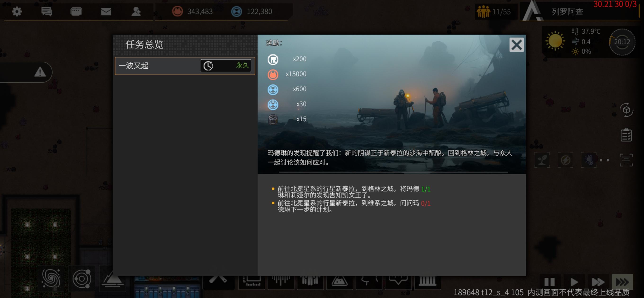Toggle the temperature overlay icon
Image resolution: width=644 pixels, height=298 pixels.
tap(589, 160)
